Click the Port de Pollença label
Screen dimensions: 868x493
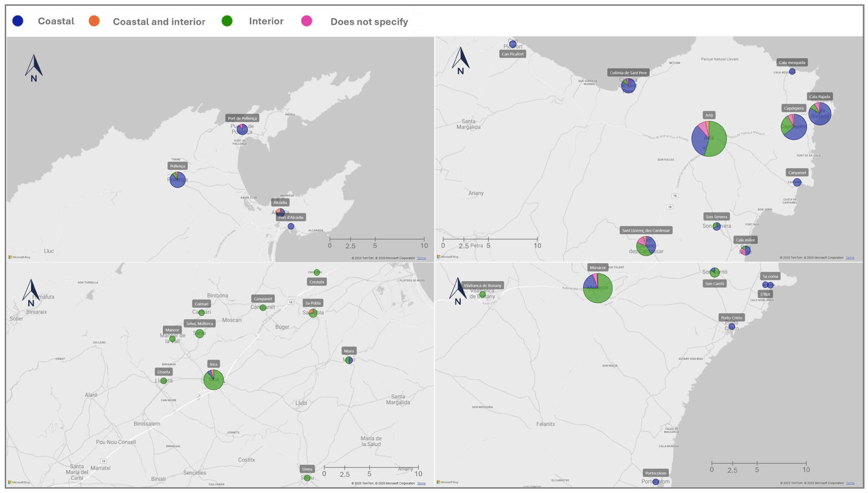pos(242,118)
